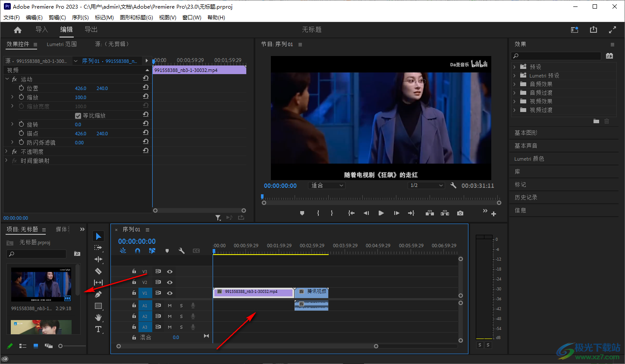The height and width of the screenshot is (364, 625).
Task: Open the button editor plus icon
Action: tap(493, 214)
